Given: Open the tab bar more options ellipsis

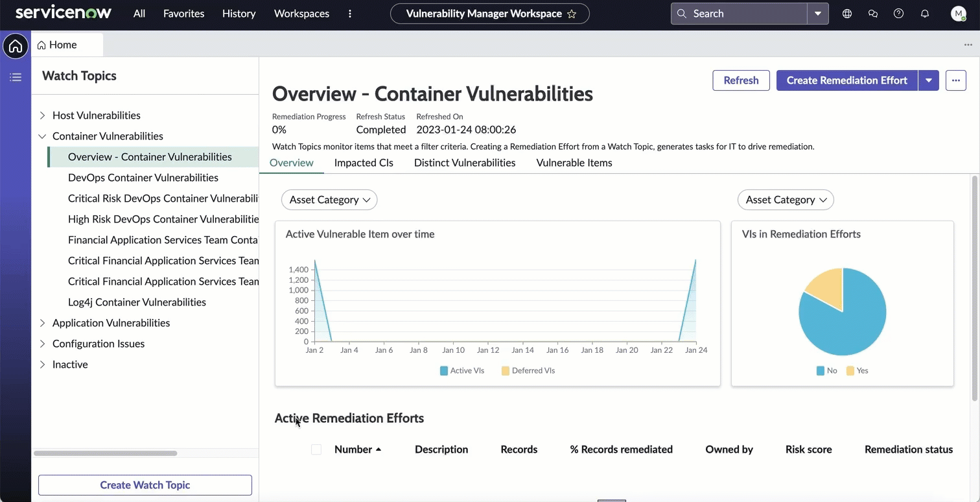Looking at the screenshot, I should click(x=968, y=45).
